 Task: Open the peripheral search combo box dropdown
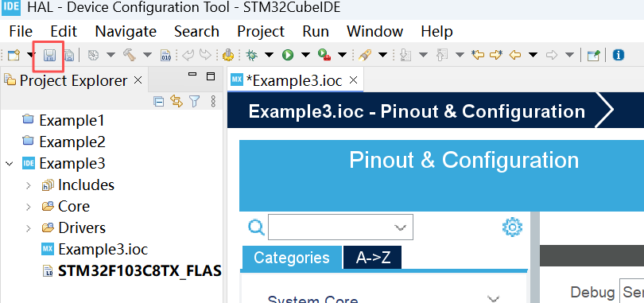(x=400, y=227)
